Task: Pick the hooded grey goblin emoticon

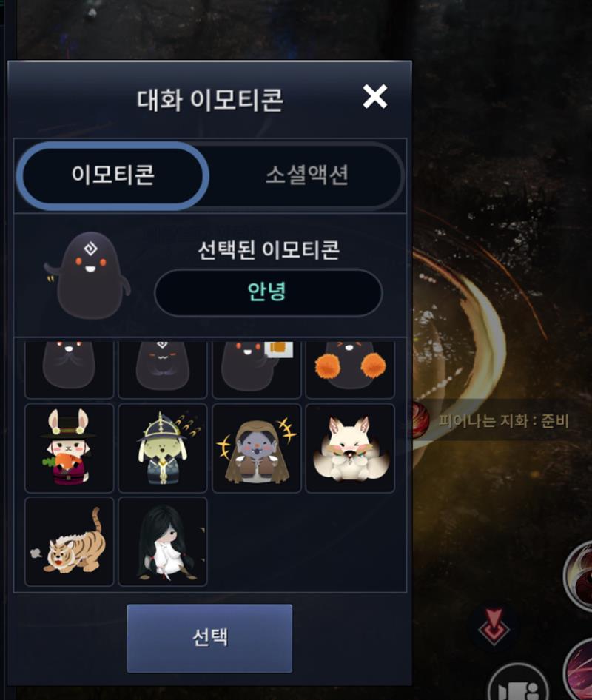Action: 256,448
